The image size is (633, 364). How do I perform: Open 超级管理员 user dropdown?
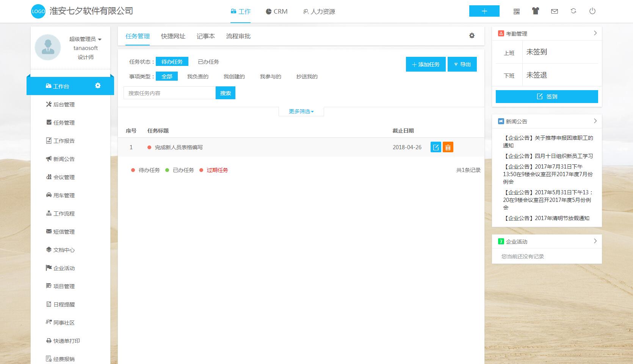pyautogui.click(x=85, y=39)
